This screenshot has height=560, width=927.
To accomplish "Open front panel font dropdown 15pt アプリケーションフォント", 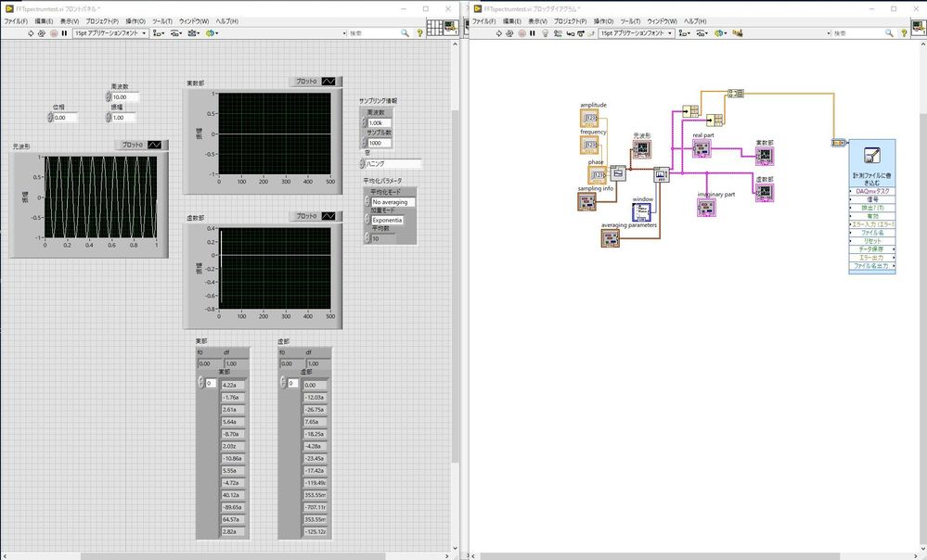I will point(110,33).
